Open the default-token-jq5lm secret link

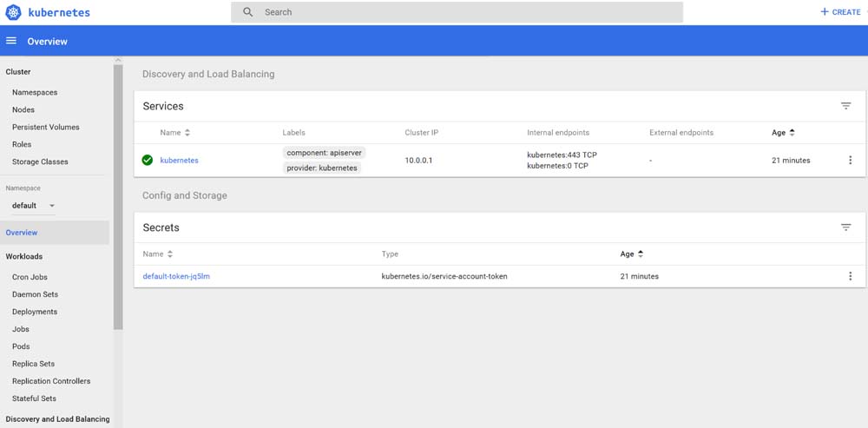[176, 276]
